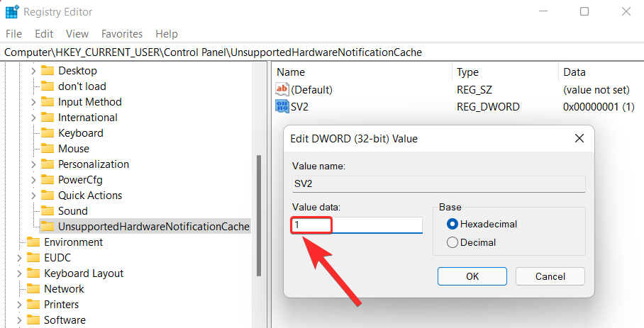This screenshot has width=644, height=328.
Task: Expand the Software key
Action: tap(19, 320)
